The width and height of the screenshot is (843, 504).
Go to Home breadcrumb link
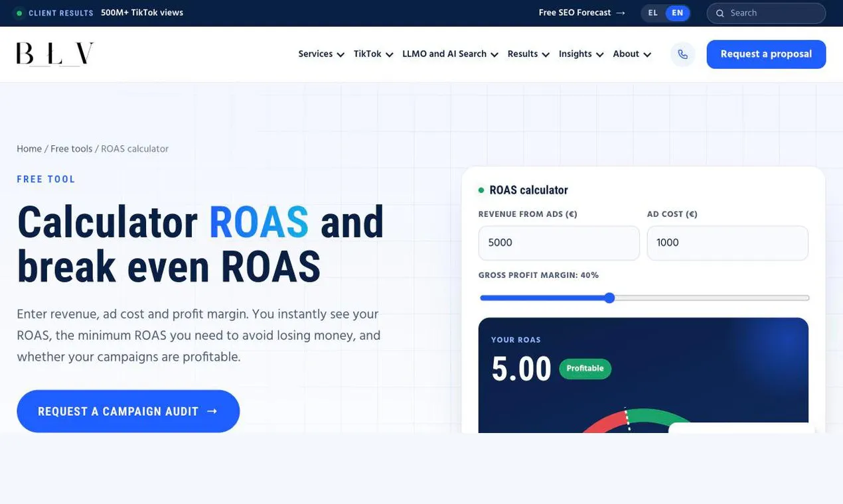coord(29,149)
